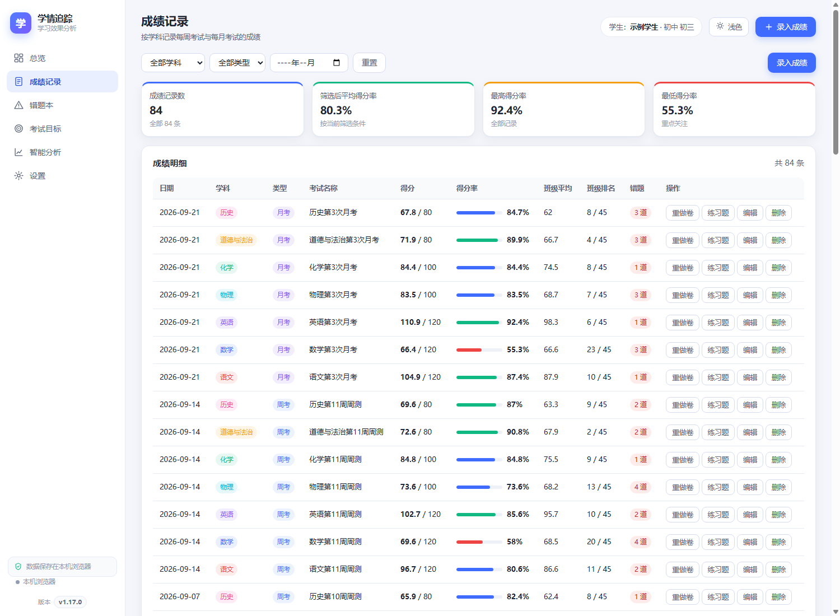Go to 总览 in the sidebar
Image resolution: width=840 pixels, height=616 pixels.
click(x=62, y=58)
